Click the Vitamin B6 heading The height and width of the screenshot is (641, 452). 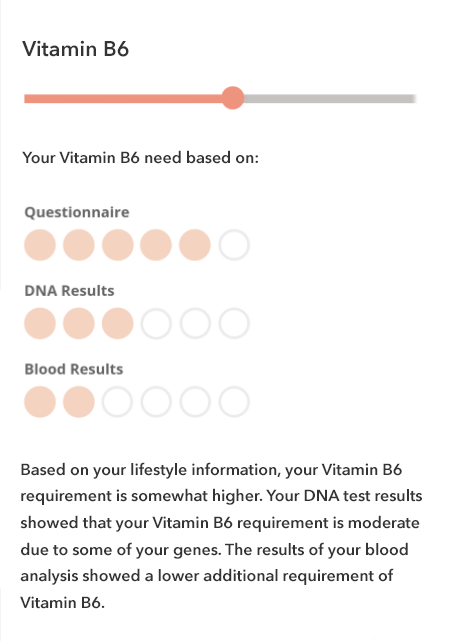pos(76,49)
